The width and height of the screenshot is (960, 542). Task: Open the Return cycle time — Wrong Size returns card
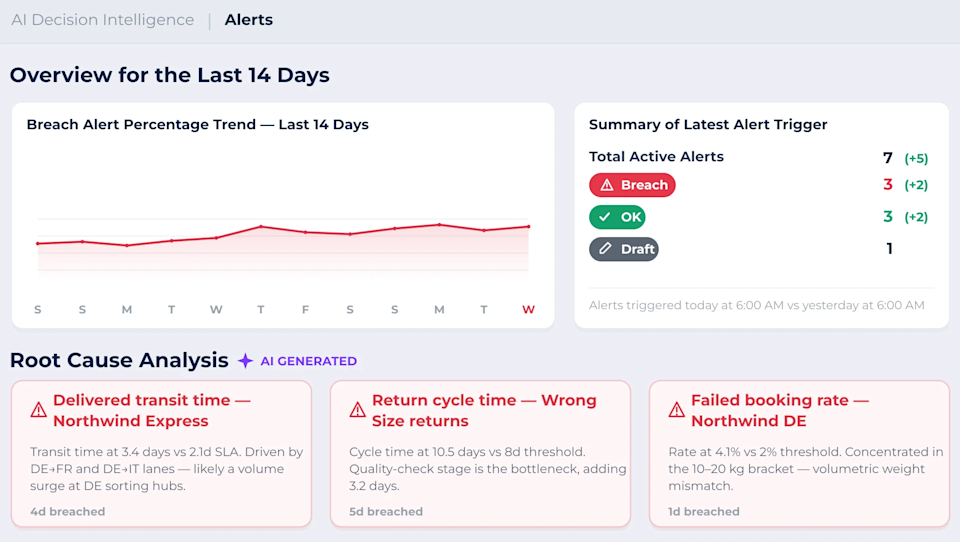(x=481, y=454)
